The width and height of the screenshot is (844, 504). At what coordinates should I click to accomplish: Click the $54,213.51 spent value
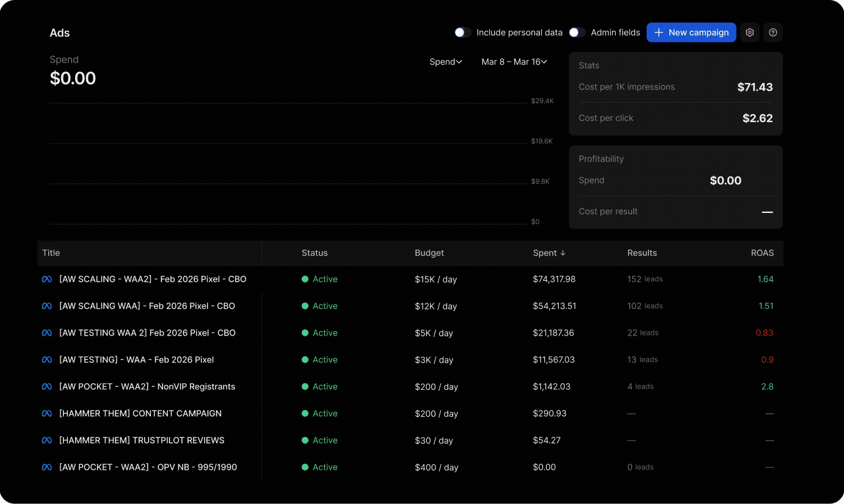point(555,306)
